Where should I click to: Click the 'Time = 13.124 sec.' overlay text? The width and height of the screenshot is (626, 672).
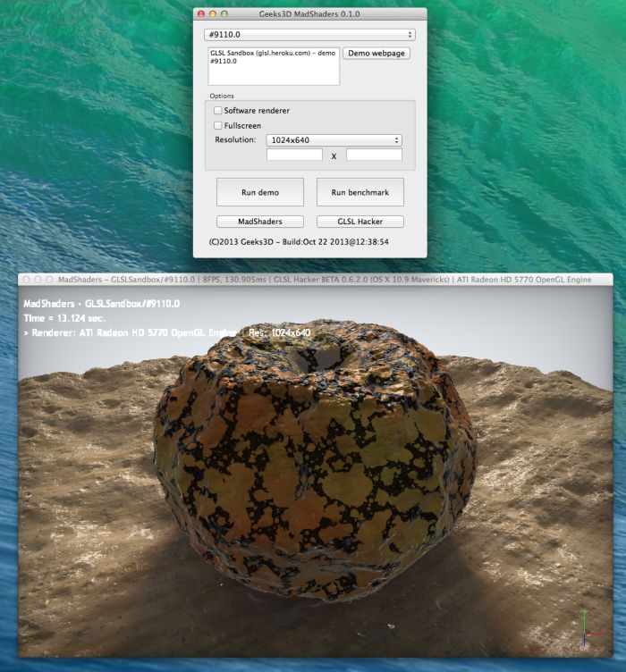[x=64, y=318]
